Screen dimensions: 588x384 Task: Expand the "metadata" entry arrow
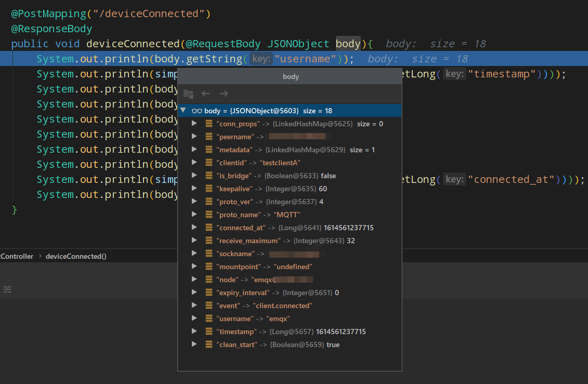coord(194,150)
